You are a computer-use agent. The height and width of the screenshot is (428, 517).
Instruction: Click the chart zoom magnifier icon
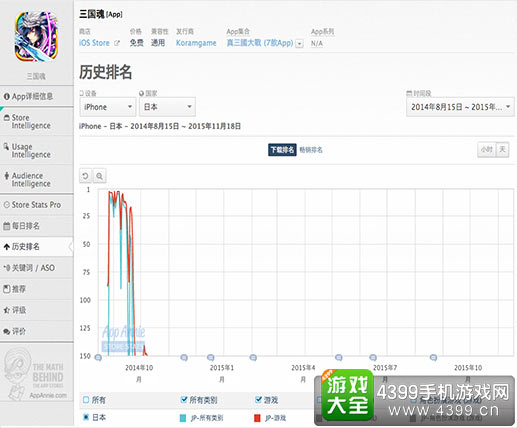[x=99, y=176]
